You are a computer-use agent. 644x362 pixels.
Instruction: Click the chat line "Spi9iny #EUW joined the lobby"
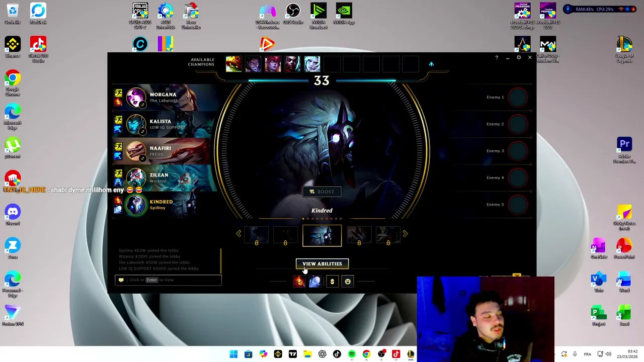148,250
